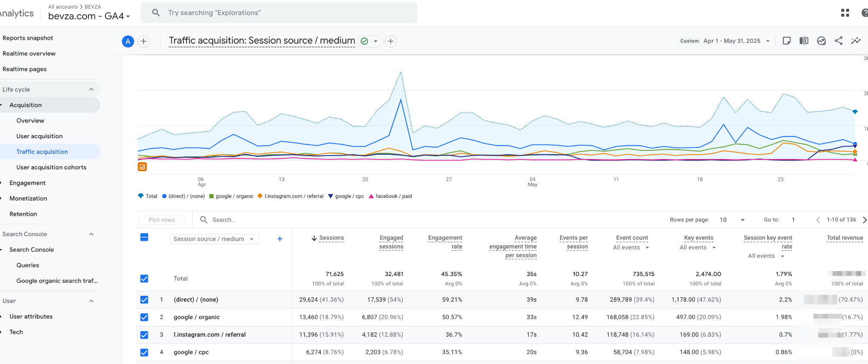This screenshot has height=364, width=868.
Task: Open the Insights sparkline icon
Action: click(855, 41)
